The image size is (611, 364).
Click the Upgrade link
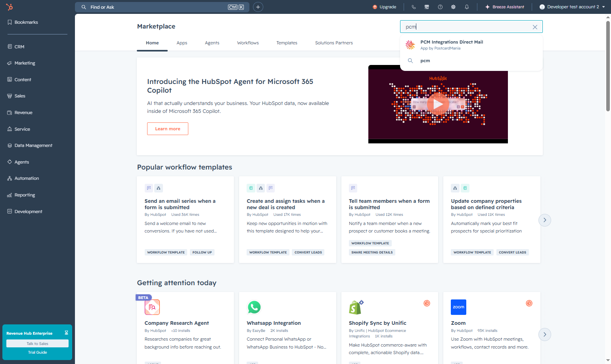(384, 7)
